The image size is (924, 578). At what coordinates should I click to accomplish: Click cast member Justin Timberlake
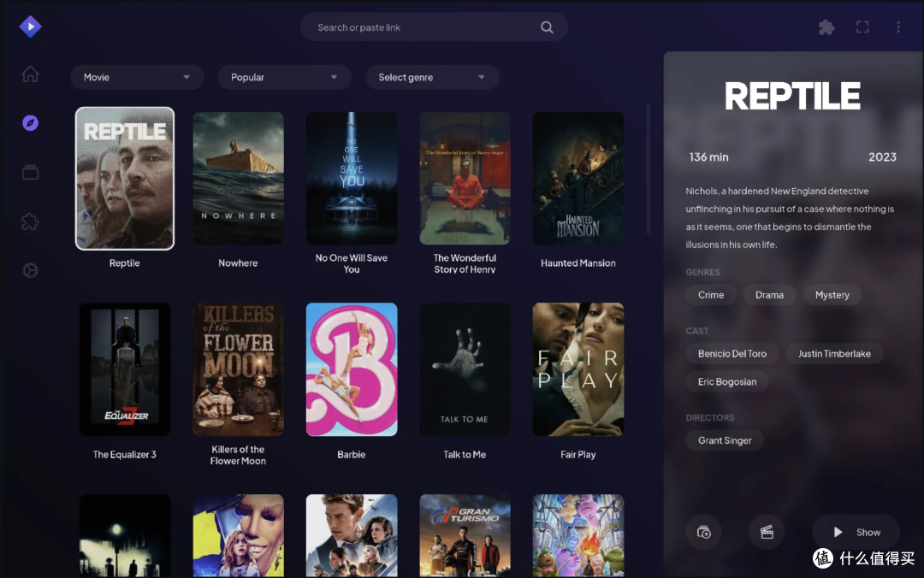pyautogui.click(x=834, y=353)
